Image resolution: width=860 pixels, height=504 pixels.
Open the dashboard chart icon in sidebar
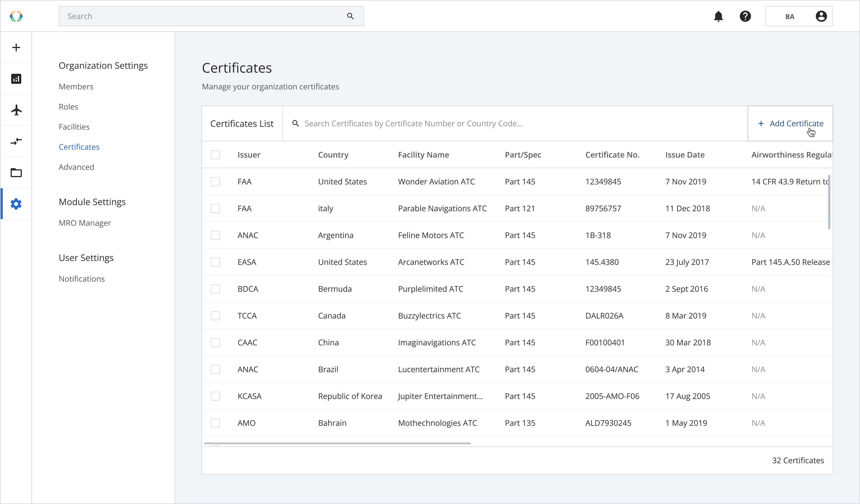point(16,79)
